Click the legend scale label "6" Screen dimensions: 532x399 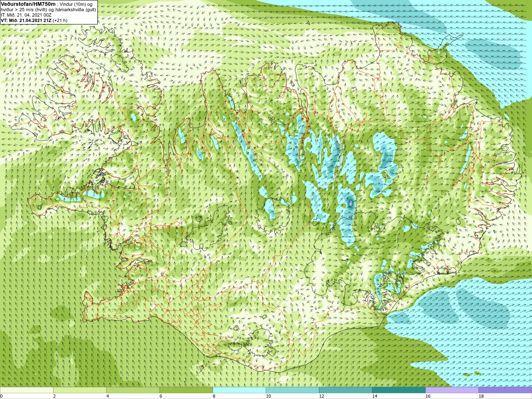pyautogui.click(x=161, y=396)
